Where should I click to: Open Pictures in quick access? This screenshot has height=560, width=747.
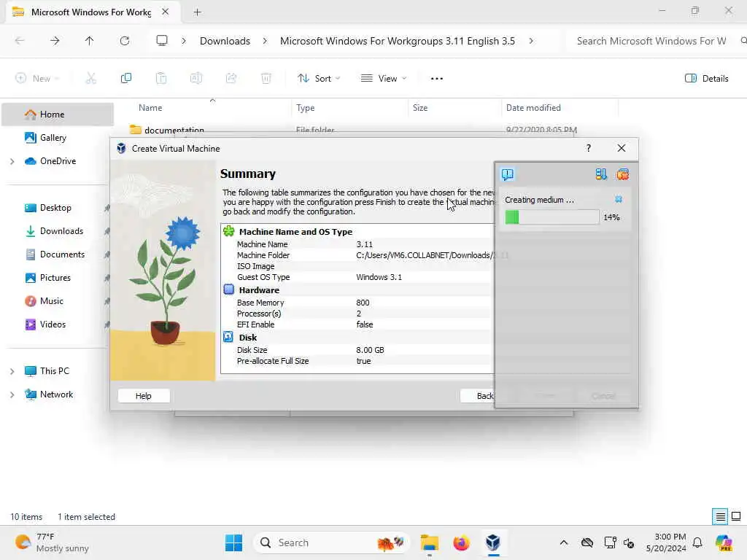pyautogui.click(x=57, y=278)
